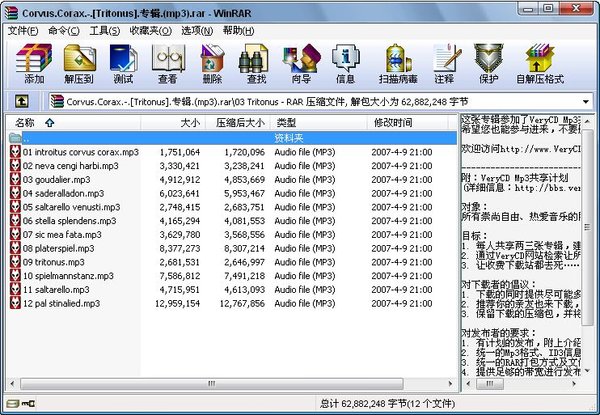Click the archive icon in address bar
Image resolution: width=600 pixels, height=415 pixels.
point(57,101)
